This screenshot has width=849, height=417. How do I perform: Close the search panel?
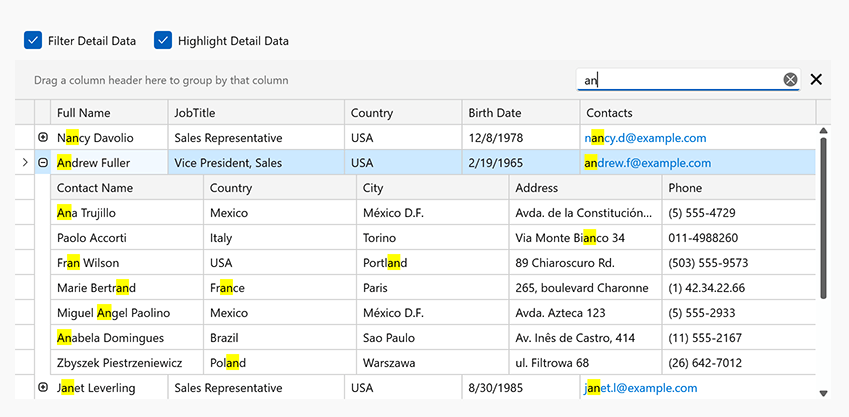click(816, 80)
